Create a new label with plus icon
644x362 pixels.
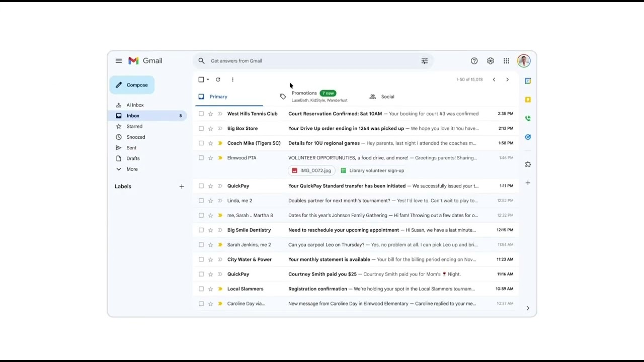[182, 187]
